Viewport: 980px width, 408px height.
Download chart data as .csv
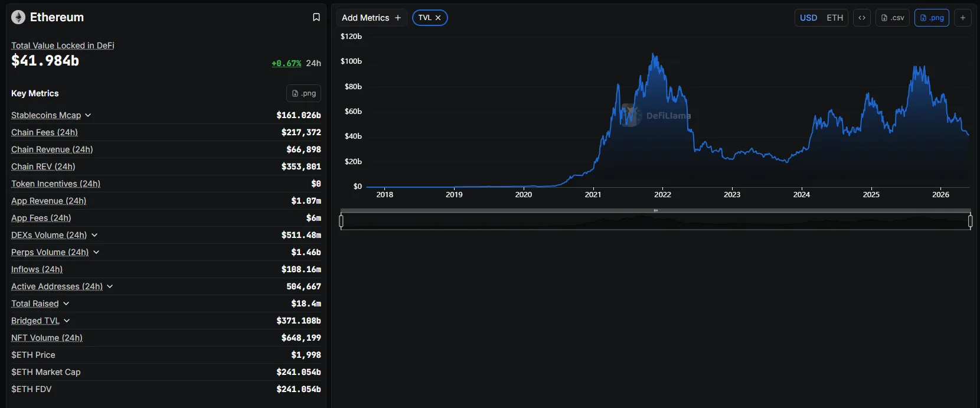[893, 18]
